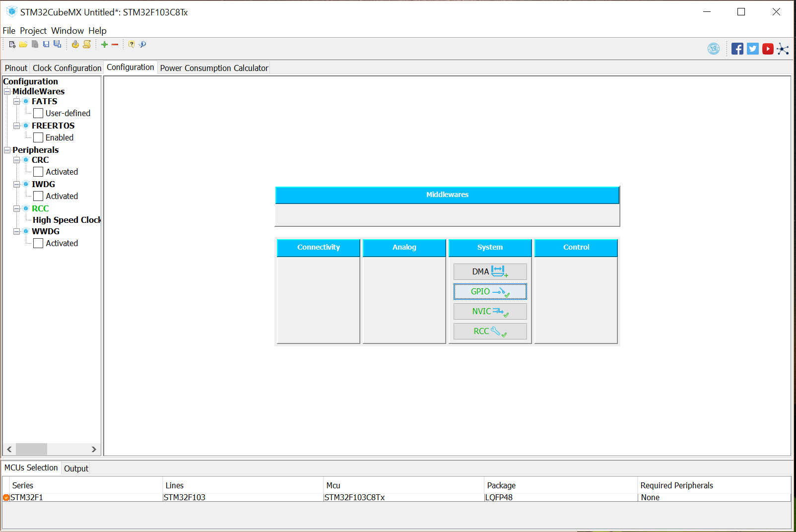
Task: Click the STM32F103 Lines cell
Action: point(243,497)
